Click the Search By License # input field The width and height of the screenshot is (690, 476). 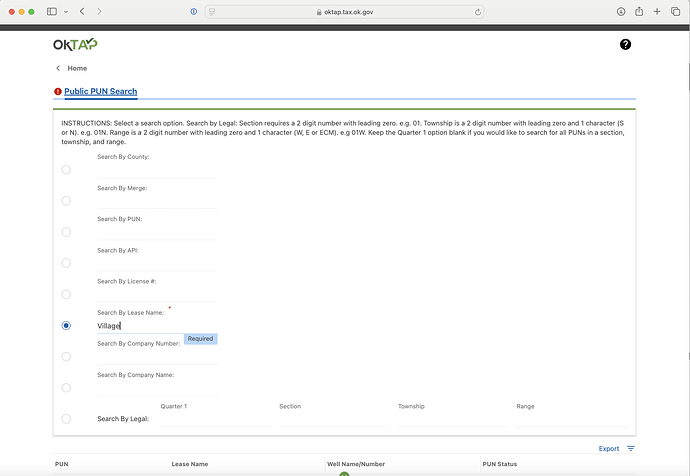point(158,294)
